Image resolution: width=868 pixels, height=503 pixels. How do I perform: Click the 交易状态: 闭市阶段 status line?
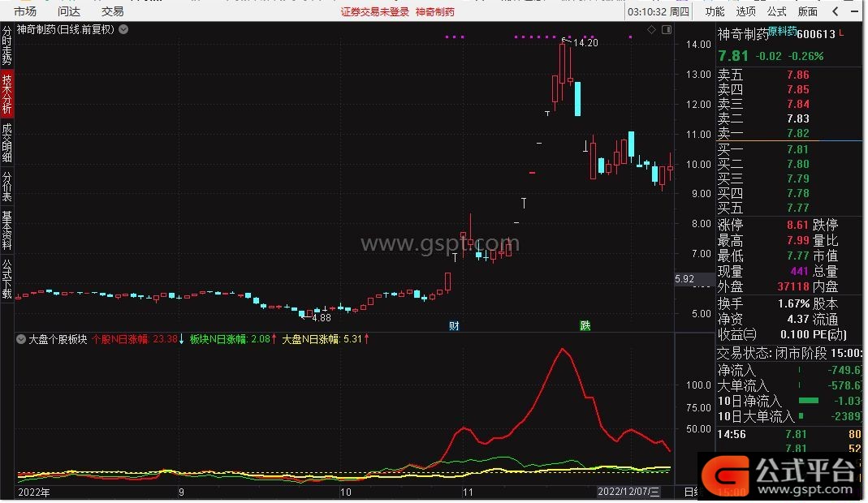click(x=789, y=353)
